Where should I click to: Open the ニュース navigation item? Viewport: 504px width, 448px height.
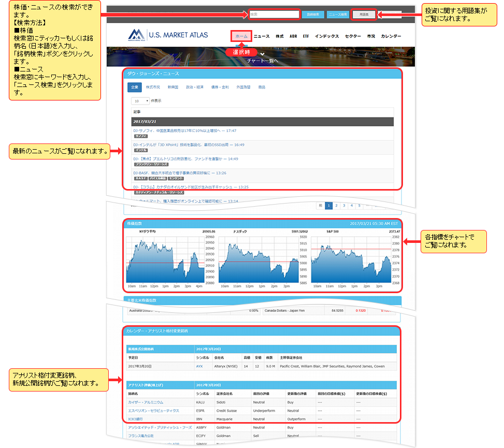[x=262, y=36]
